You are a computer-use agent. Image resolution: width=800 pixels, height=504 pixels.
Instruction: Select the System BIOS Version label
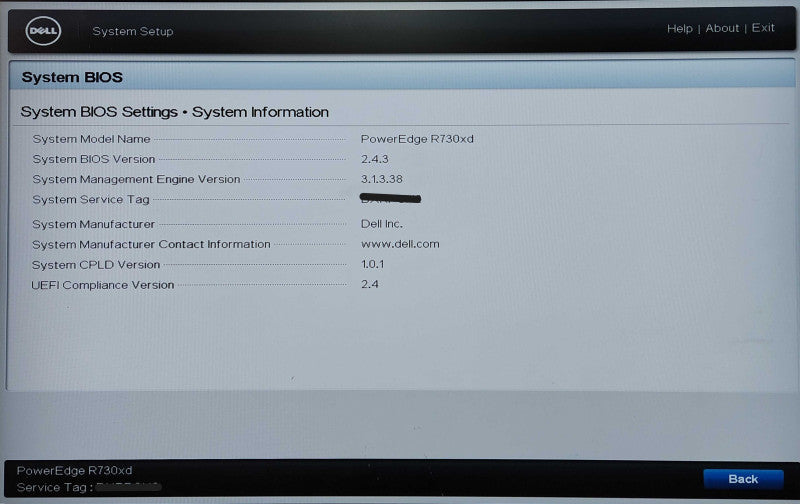click(93, 159)
